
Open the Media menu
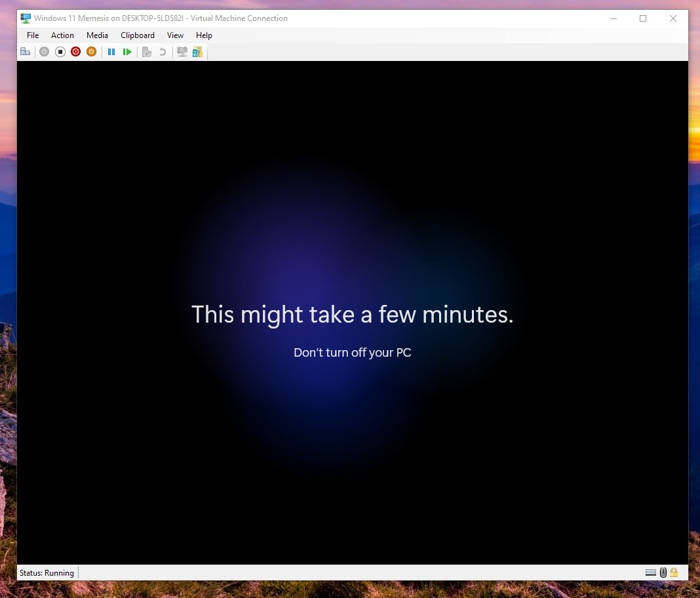tap(97, 35)
